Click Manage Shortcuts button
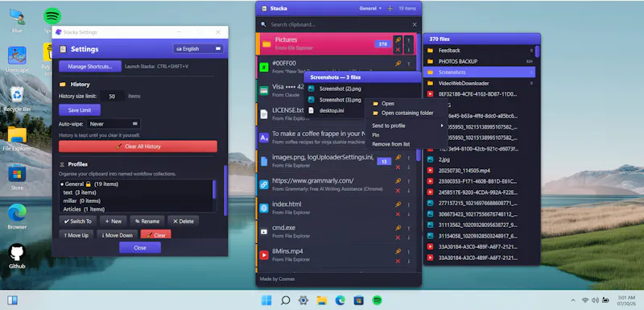The width and height of the screenshot is (644, 310). [90, 67]
